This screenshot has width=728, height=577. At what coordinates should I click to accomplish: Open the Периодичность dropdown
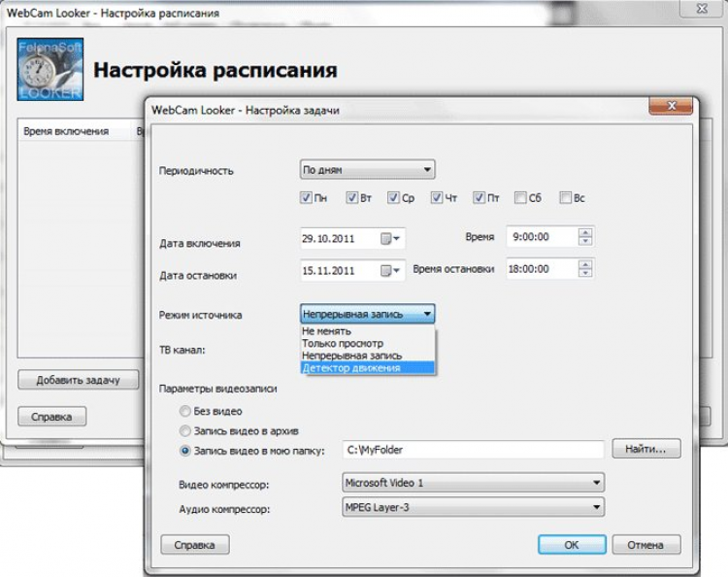click(x=367, y=170)
